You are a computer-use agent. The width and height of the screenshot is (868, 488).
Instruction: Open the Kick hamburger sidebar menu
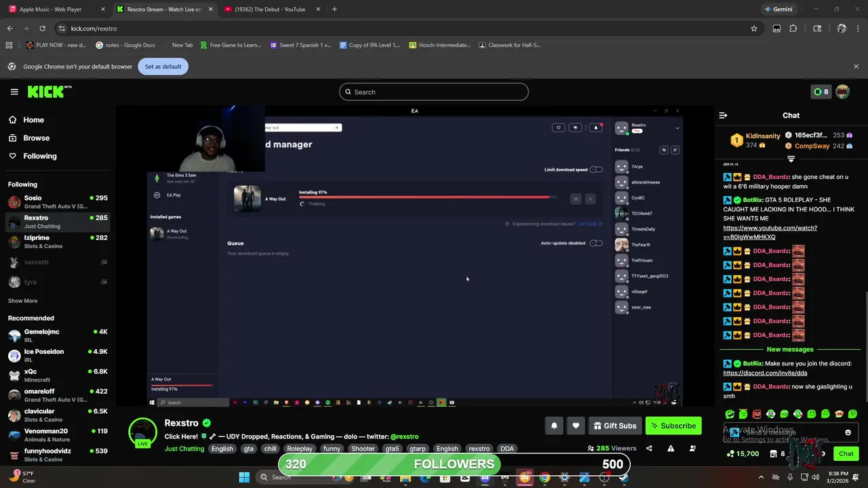[x=14, y=91]
